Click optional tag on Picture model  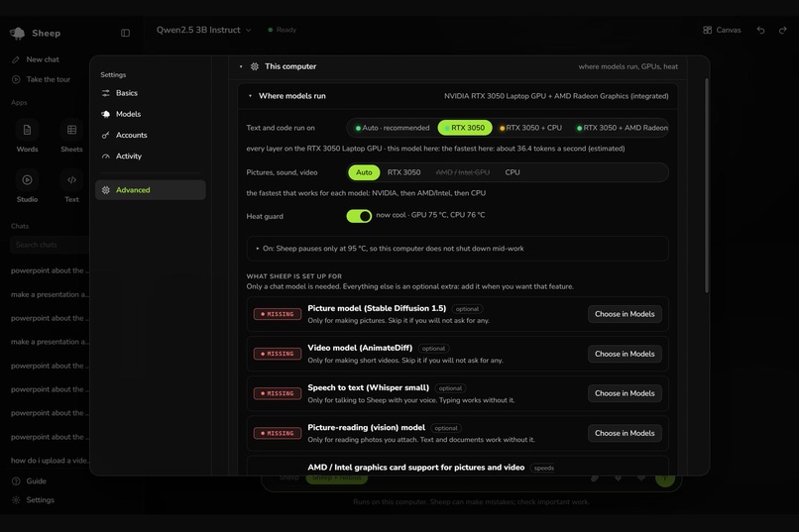point(467,309)
